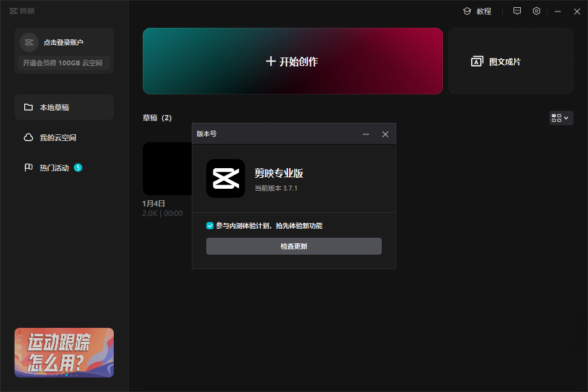Click the 教程 graduation cap icon

467,11
